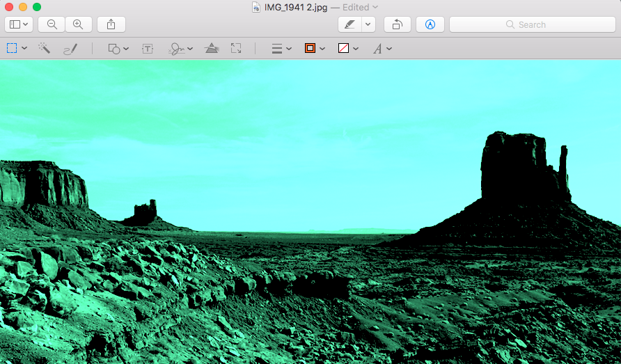The height and width of the screenshot is (364, 621).
Task: Open the Adjust Color tool
Action: point(212,48)
